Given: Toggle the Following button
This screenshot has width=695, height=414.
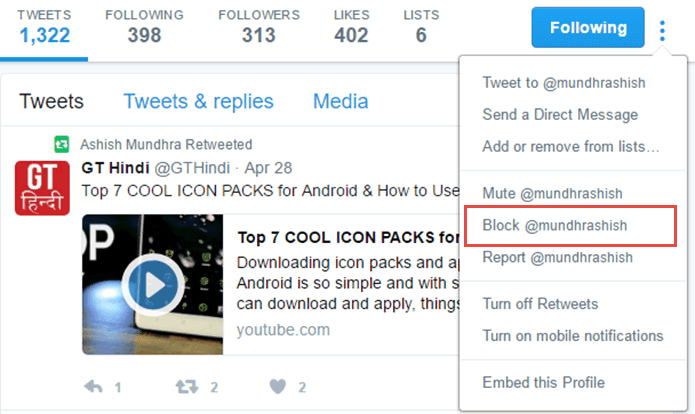Looking at the screenshot, I should tap(588, 27).
